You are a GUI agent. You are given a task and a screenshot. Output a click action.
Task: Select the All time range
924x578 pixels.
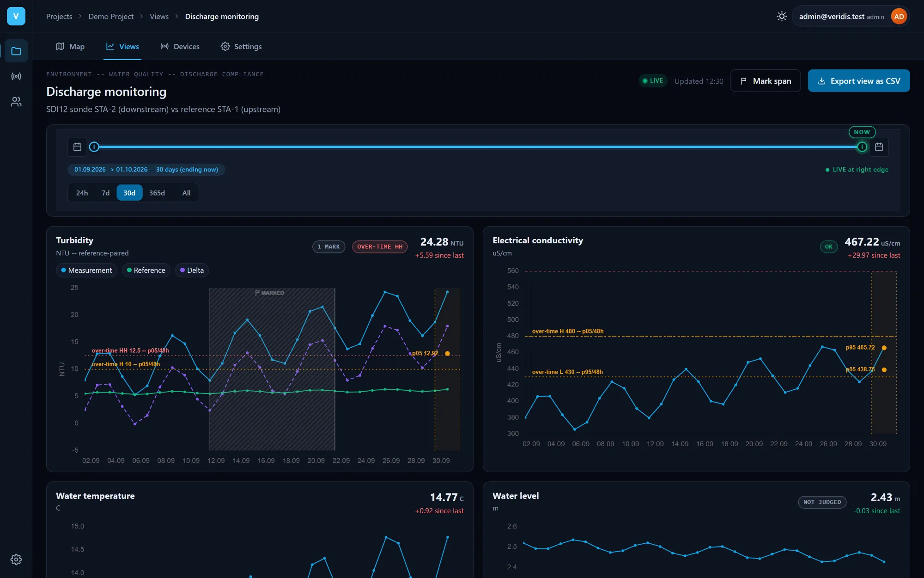coord(186,193)
